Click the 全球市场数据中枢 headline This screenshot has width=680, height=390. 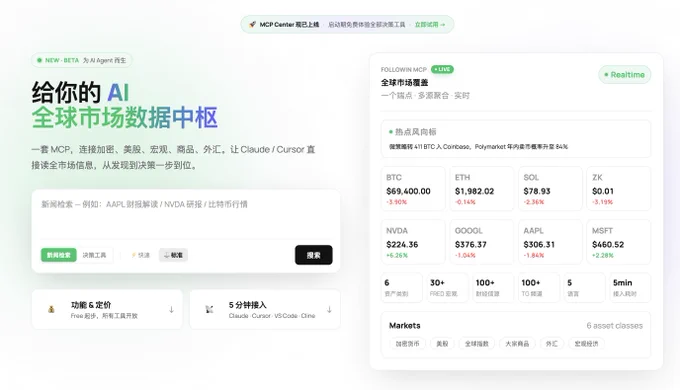[125, 117]
